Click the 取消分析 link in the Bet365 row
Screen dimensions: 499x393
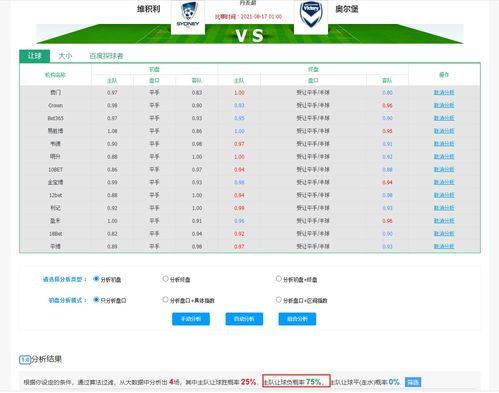coord(444,118)
